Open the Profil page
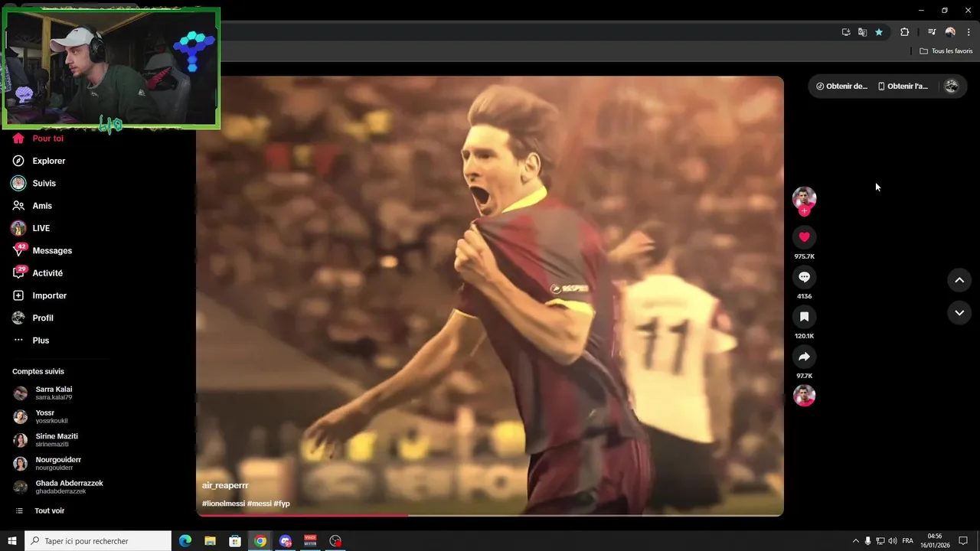The height and width of the screenshot is (551, 980). pyautogui.click(x=34, y=318)
